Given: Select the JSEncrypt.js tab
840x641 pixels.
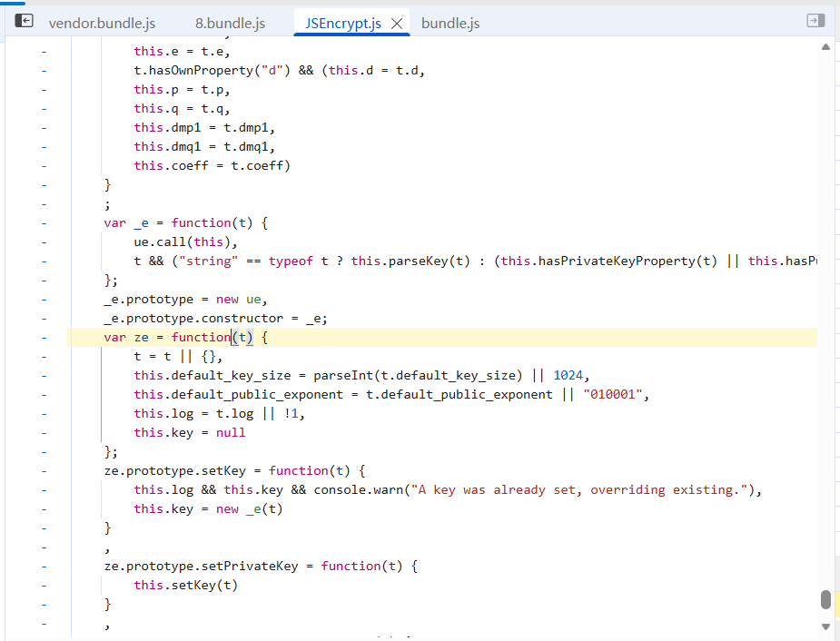Looking at the screenshot, I should (343, 24).
